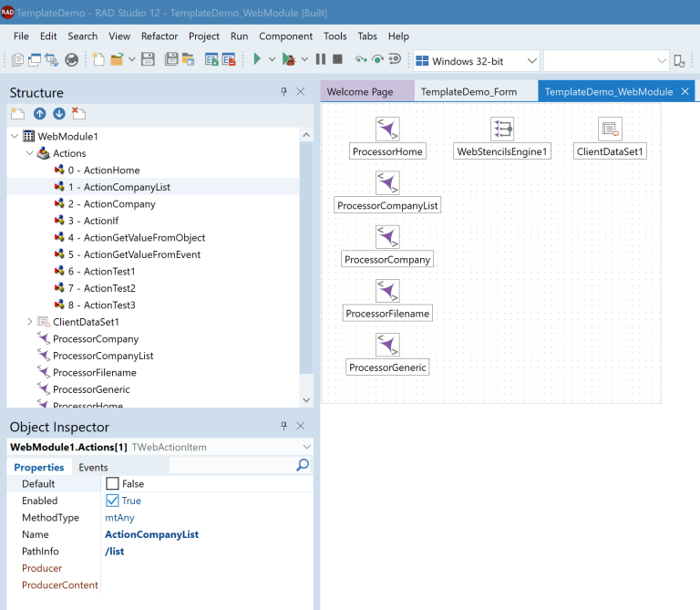The image size is (700, 610).
Task: Switch to the Events tab
Action: point(93,467)
